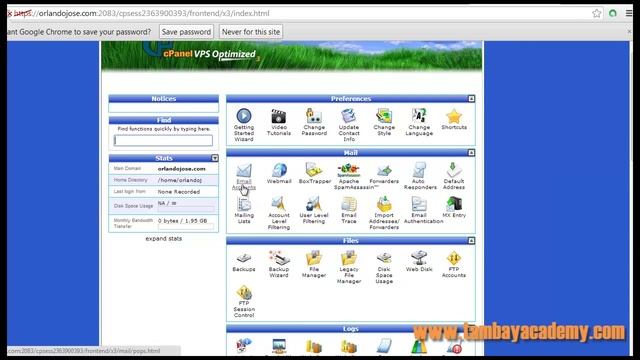Open MX Entry
Screen dimensions: 640x360
454,207
